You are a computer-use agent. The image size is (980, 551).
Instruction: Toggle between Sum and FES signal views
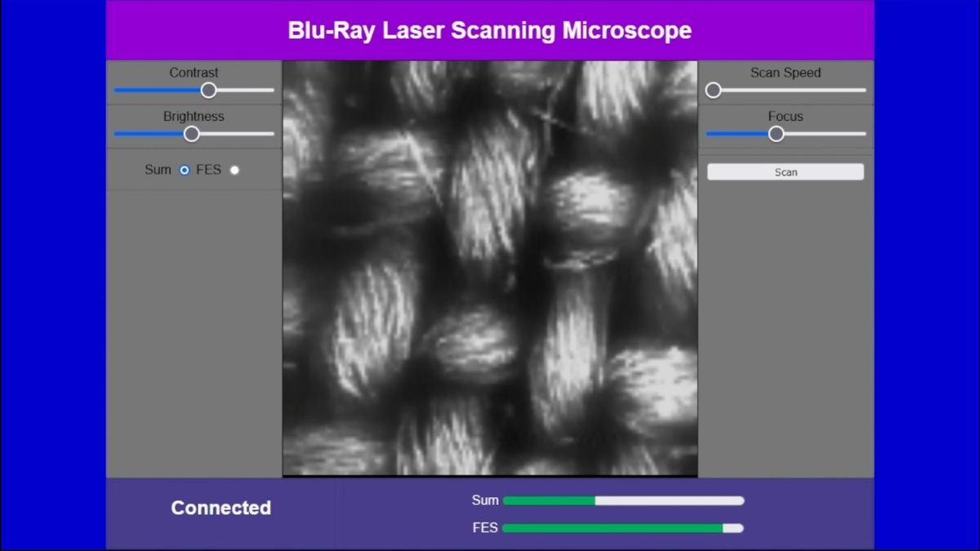coord(235,170)
